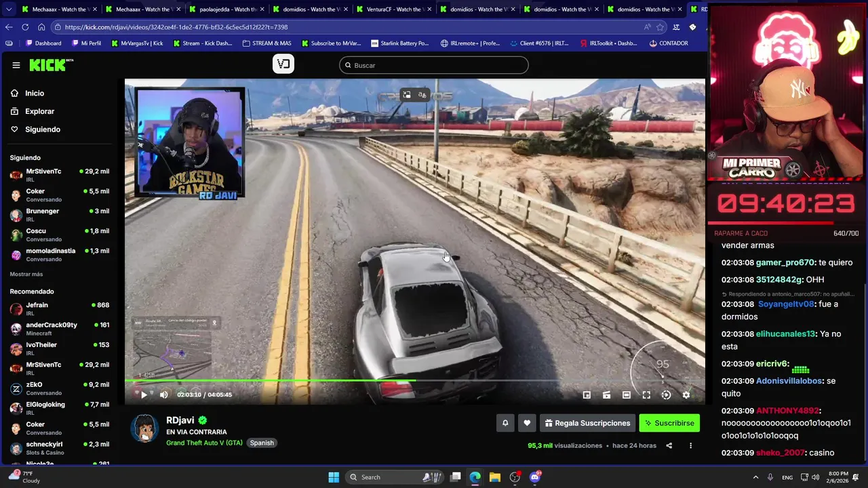Open Brunenger channel in followed list
The height and width of the screenshot is (488, 868).
click(x=60, y=215)
